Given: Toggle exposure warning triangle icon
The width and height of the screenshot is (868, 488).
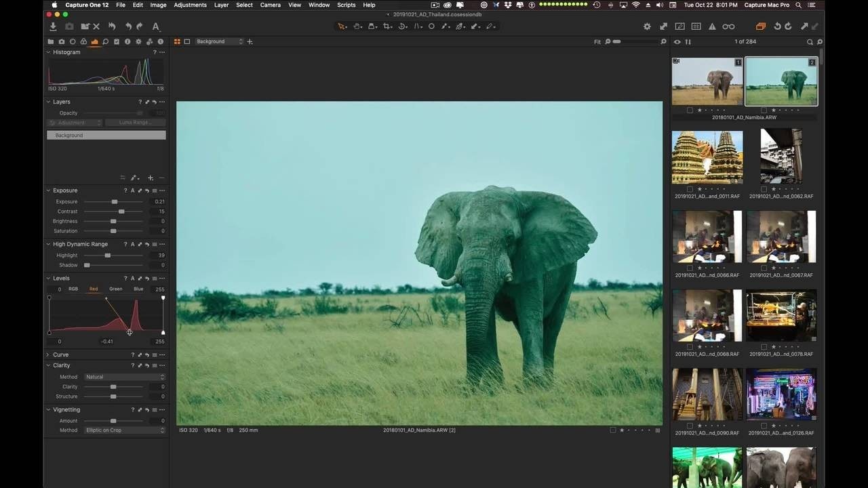Looking at the screenshot, I should (712, 26).
